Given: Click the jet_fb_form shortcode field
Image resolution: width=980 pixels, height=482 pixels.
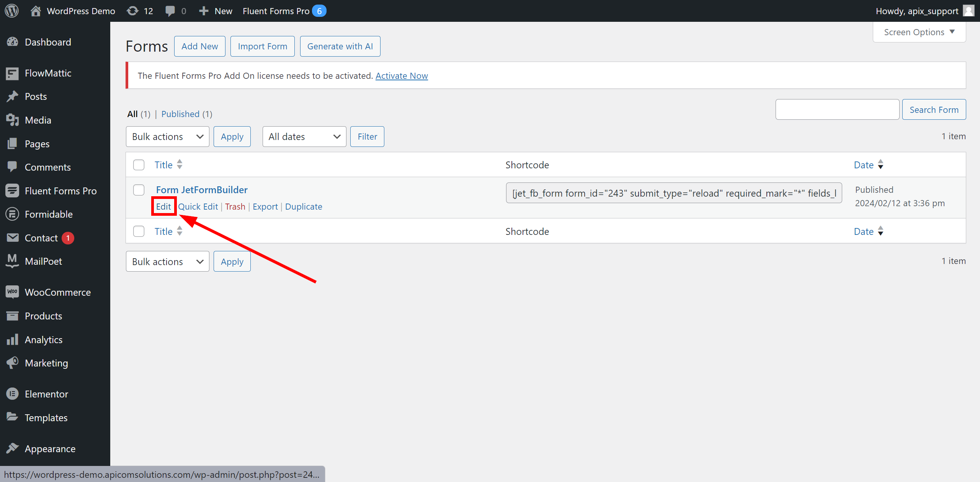Looking at the screenshot, I should click(x=674, y=193).
